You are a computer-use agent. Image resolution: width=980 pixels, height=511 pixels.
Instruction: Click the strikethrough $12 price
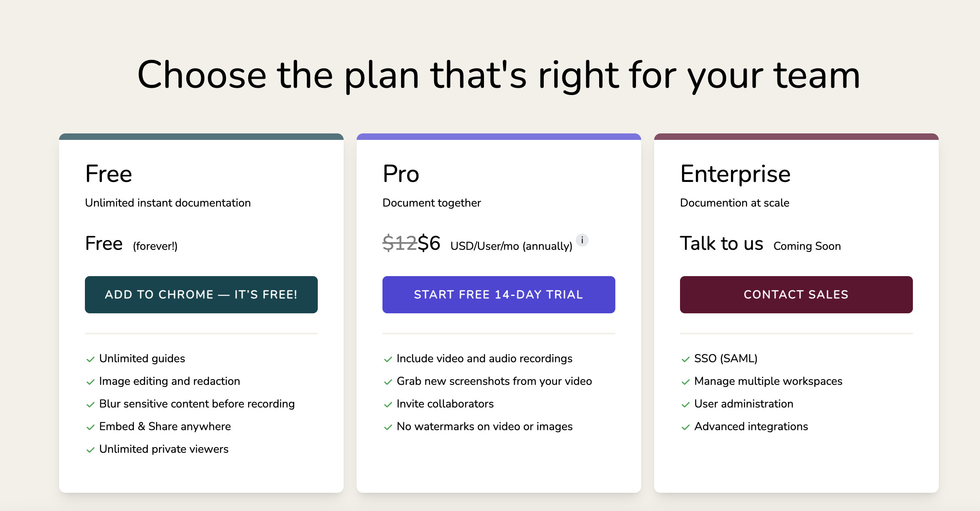tap(399, 243)
